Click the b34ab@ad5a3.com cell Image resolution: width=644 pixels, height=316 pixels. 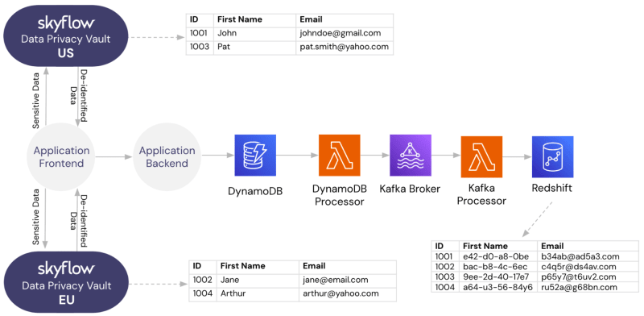click(x=588, y=256)
